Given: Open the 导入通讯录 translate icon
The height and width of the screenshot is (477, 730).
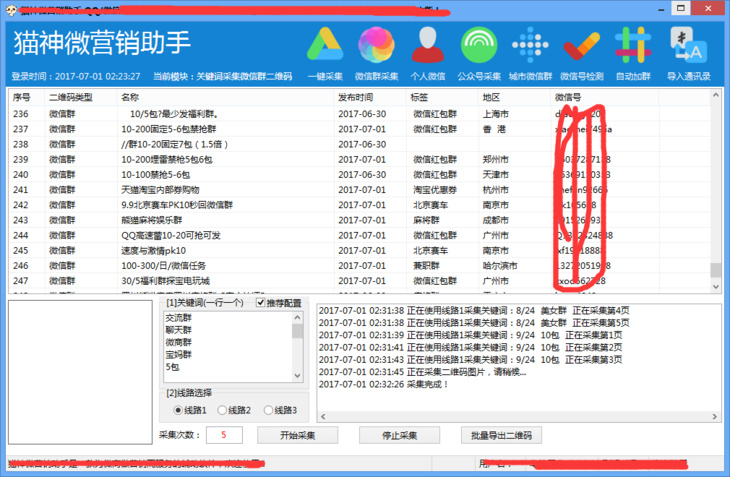Looking at the screenshot, I should tap(689, 53).
